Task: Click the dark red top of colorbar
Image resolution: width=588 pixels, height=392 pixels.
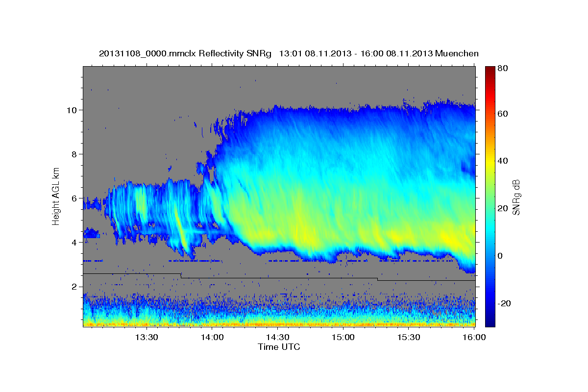Action: click(490, 70)
